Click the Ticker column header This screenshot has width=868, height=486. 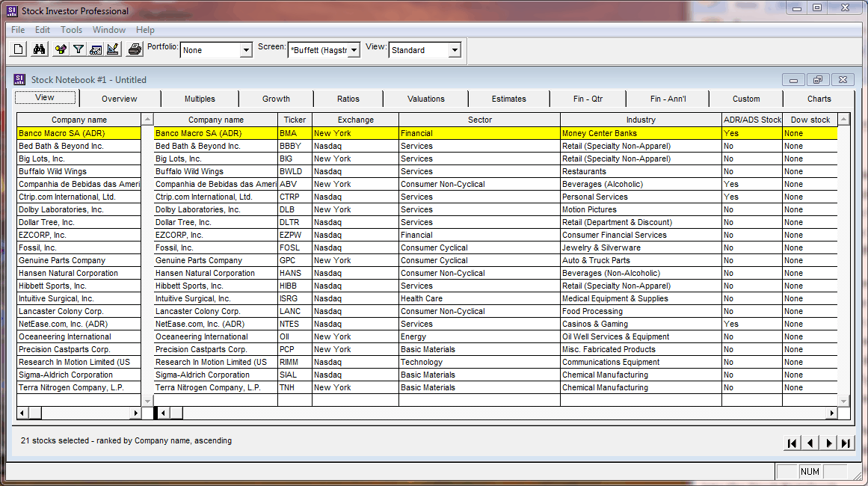[x=295, y=120]
